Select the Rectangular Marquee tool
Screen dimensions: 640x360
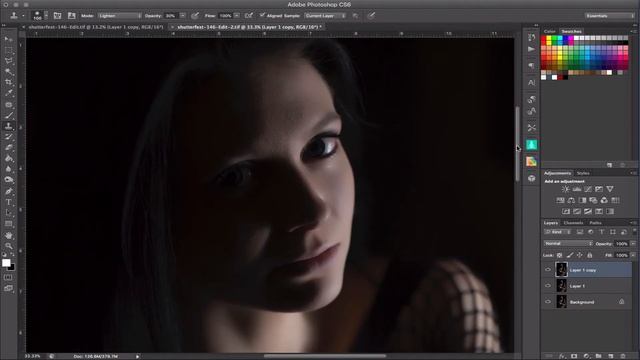(x=8, y=50)
